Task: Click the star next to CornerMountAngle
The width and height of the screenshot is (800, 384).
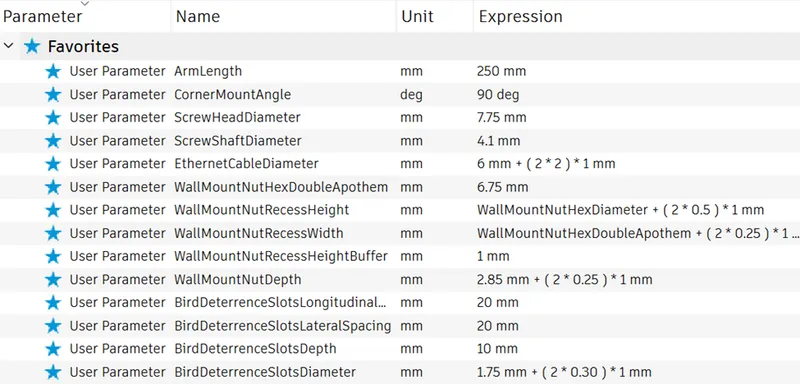Action: coord(53,94)
